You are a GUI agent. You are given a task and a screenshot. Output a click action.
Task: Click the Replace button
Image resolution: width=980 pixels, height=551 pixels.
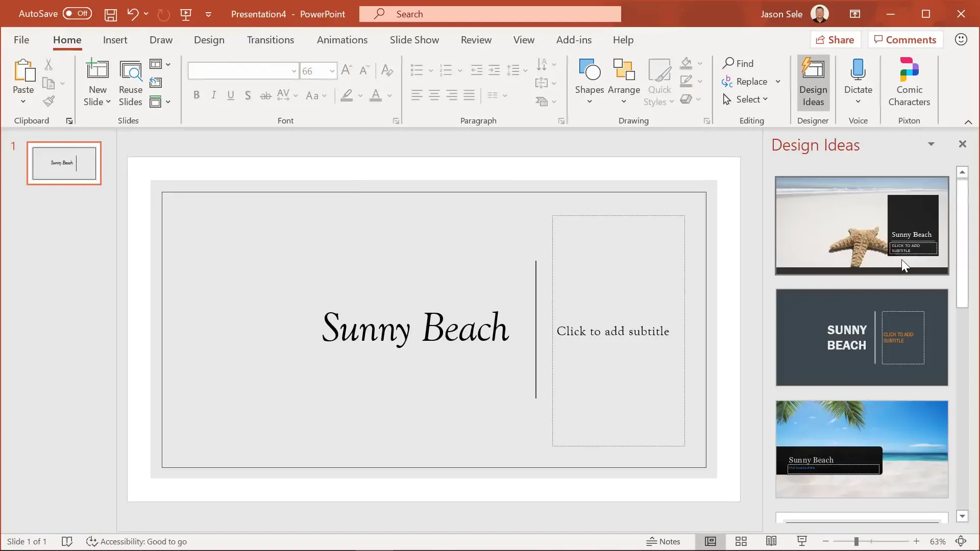click(x=745, y=82)
